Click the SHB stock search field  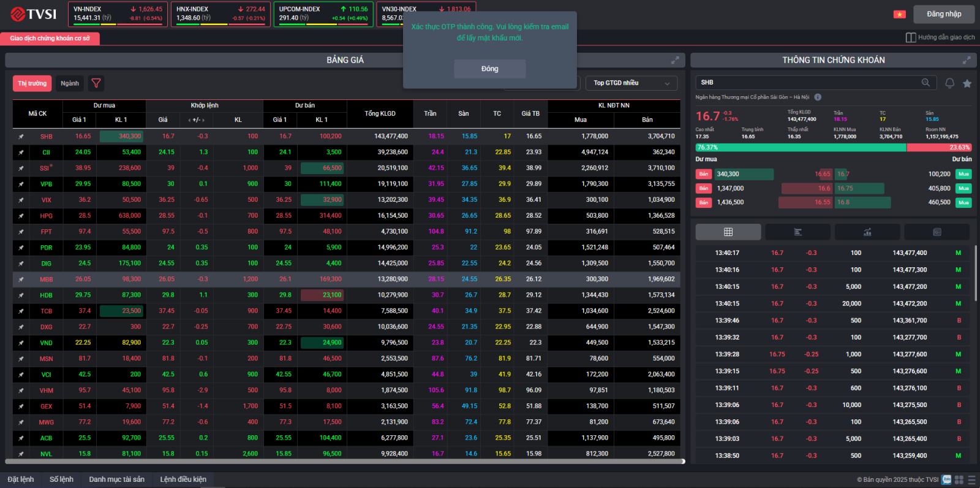pos(809,82)
